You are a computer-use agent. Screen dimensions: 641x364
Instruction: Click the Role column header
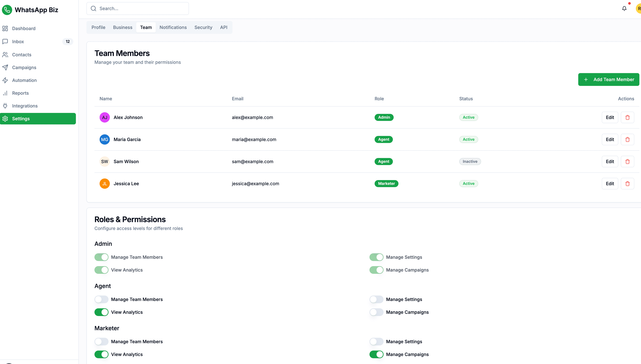tap(379, 99)
